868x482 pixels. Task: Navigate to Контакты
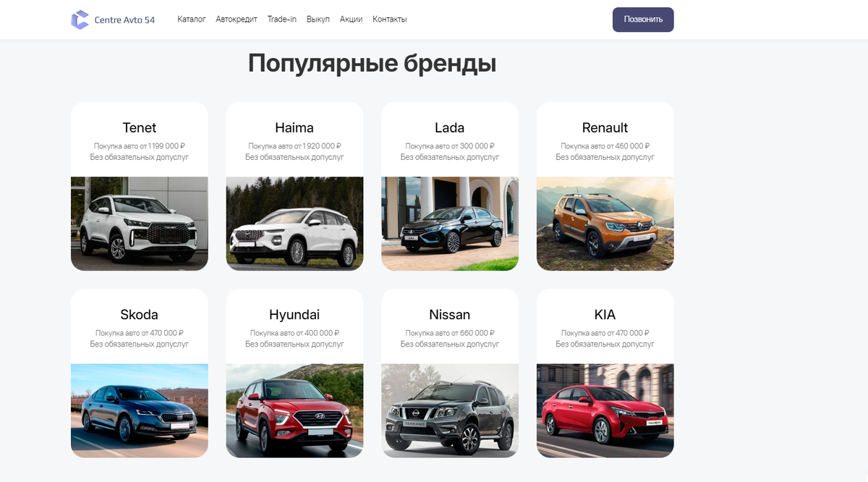(390, 20)
